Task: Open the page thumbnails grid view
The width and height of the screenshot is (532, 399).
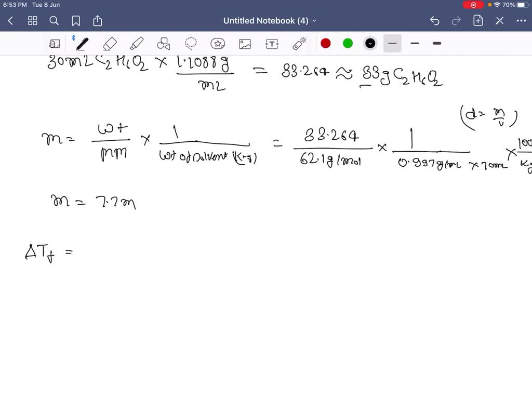Action: click(33, 21)
